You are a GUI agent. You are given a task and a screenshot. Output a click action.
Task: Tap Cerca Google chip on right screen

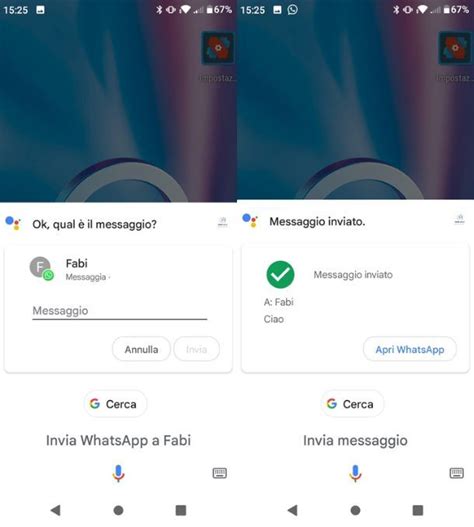[352, 404]
